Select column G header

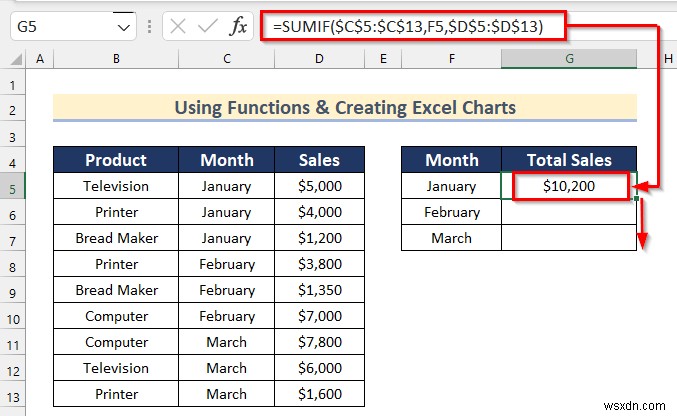click(x=569, y=60)
